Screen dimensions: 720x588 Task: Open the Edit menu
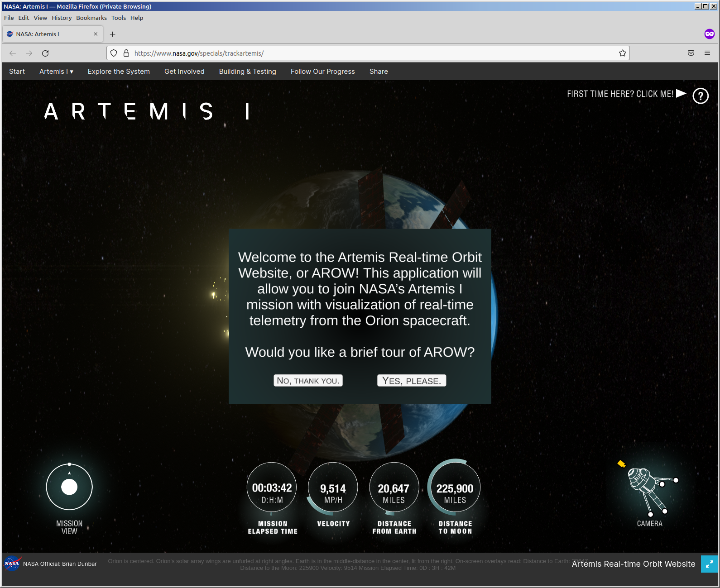click(x=24, y=18)
